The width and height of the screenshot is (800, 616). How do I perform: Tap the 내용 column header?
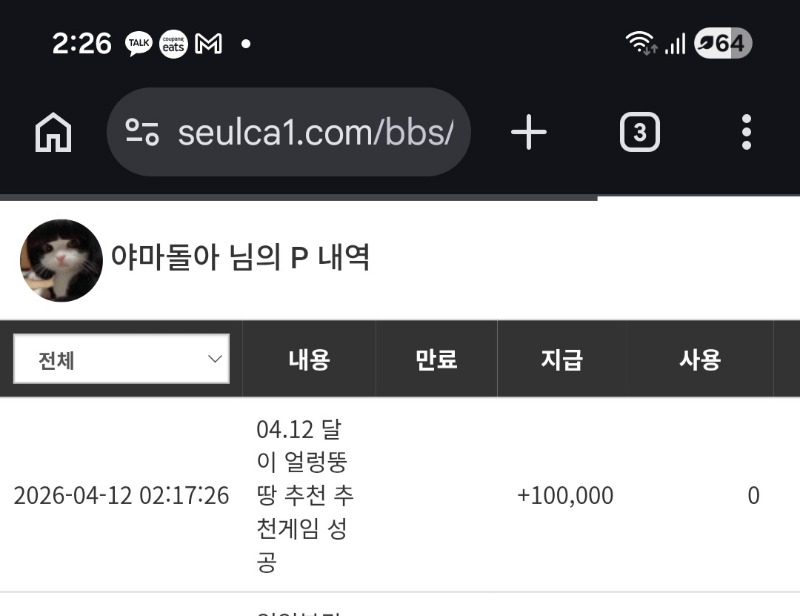309,360
